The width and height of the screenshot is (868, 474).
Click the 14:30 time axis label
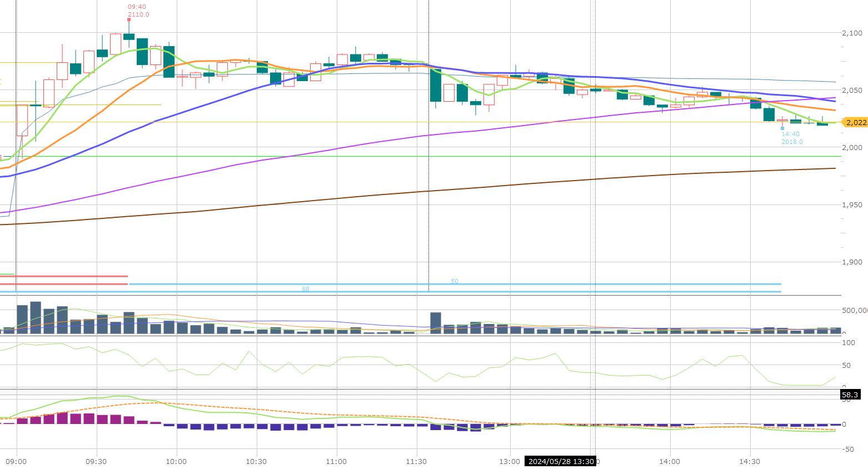[750, 461]
